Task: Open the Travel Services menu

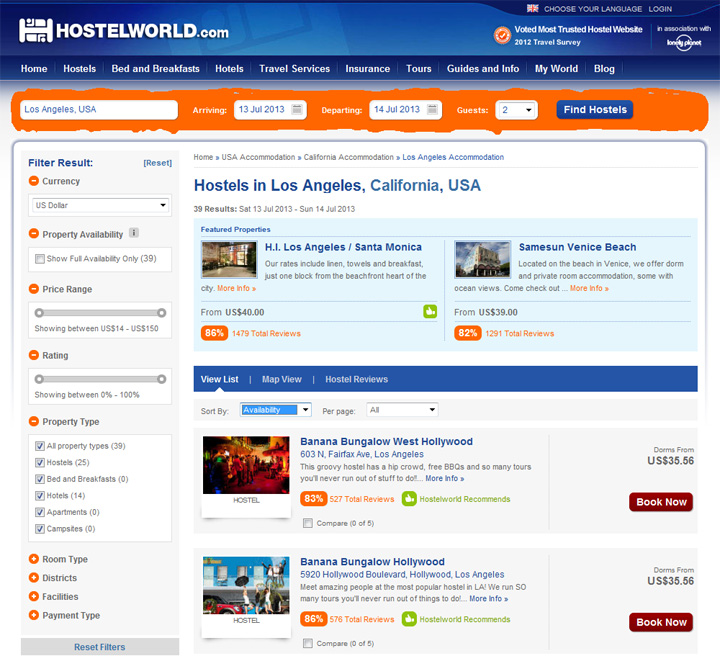Action: [x=294, y=68]
